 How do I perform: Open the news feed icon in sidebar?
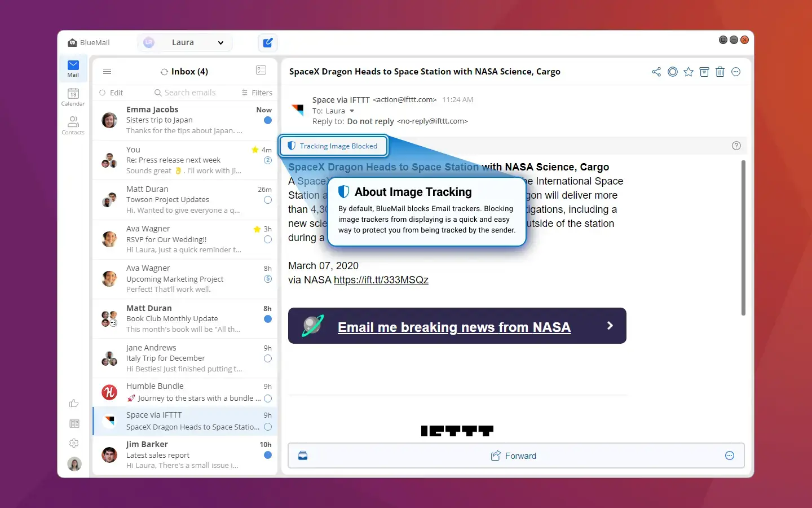[74, 423]
